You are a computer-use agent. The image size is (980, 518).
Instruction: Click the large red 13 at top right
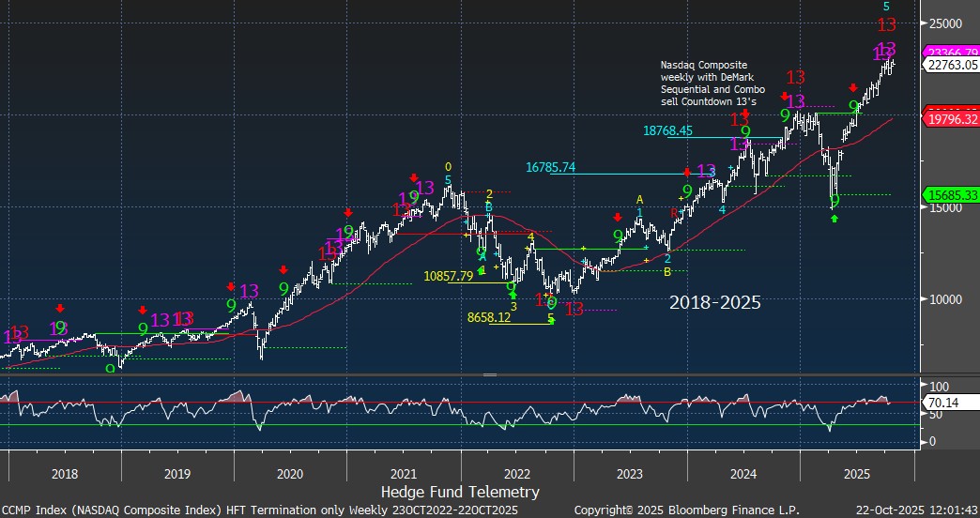click(x=885, y=26)
